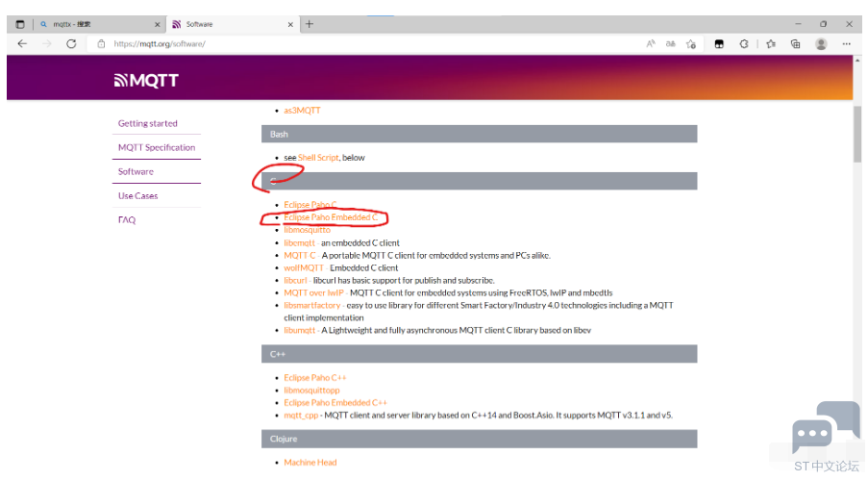
Task: Click the MQTT logo in the header
Action: (146, 81)
